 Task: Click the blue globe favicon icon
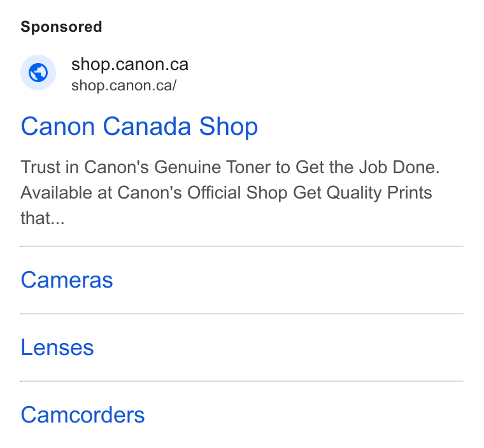(x=38, y=73)
